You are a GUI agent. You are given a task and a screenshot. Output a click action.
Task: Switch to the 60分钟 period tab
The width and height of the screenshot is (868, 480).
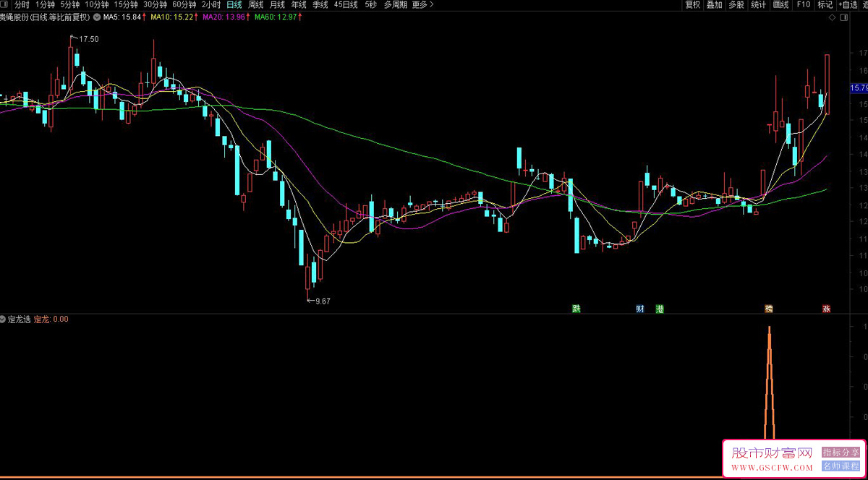(x=184, y=5)
